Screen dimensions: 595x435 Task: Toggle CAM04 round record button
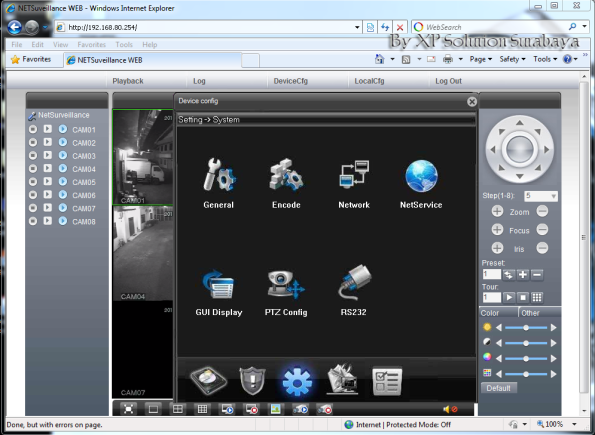[33, 169]
